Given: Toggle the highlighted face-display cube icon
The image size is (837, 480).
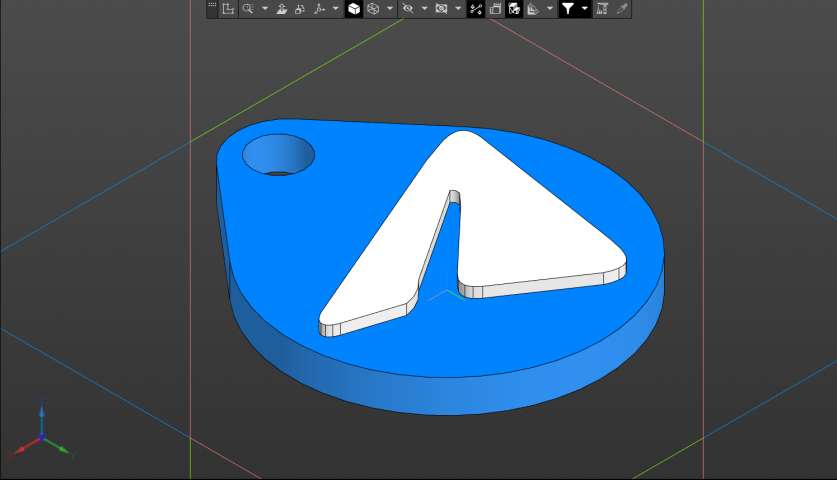Looking at the screenshot, I should click(514, 9).
